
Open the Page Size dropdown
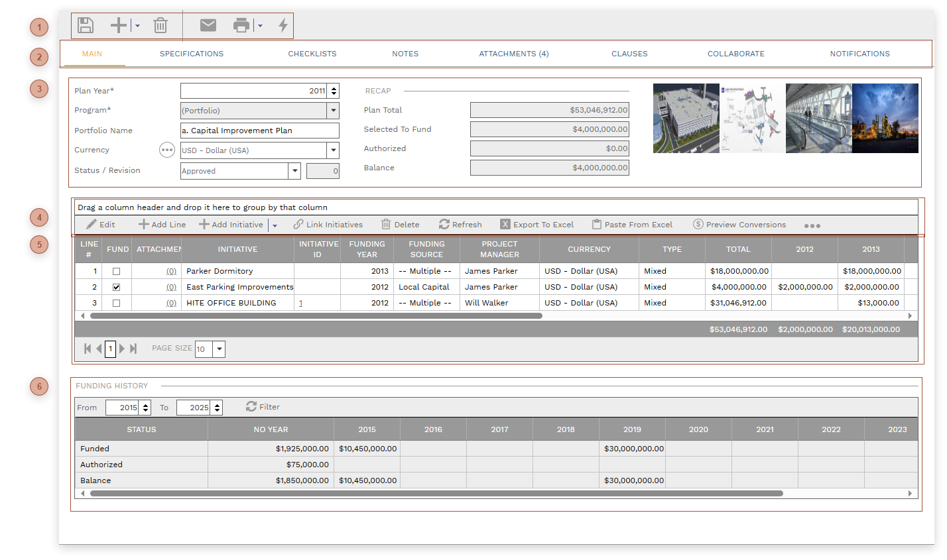(x=221, y=349)
